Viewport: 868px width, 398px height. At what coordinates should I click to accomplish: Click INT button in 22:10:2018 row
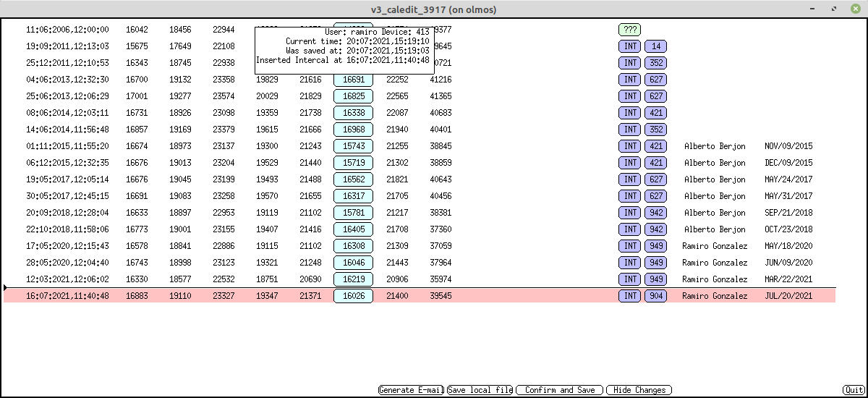click(630, 229)
